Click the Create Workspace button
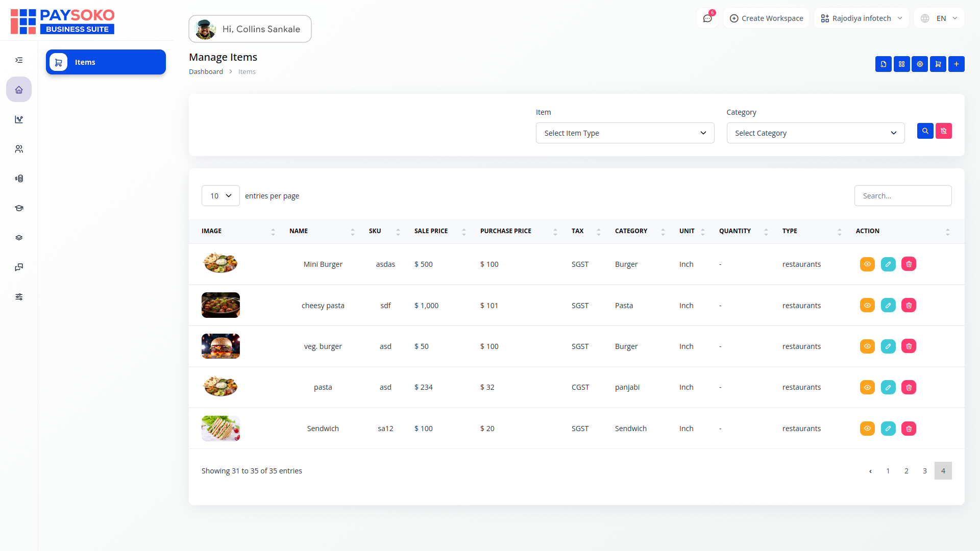980x551 pixels. [x=766, y=18]
